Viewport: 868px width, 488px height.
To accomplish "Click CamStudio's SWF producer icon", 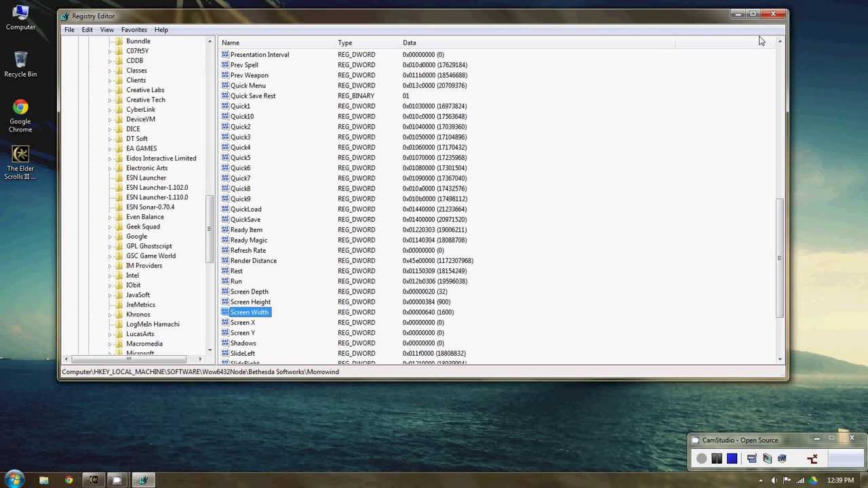I will pos(782,459).
